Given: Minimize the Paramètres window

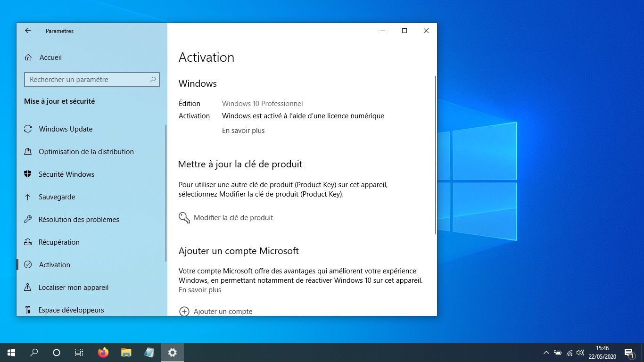Looking at the screenshot, I should coord(383,31).
